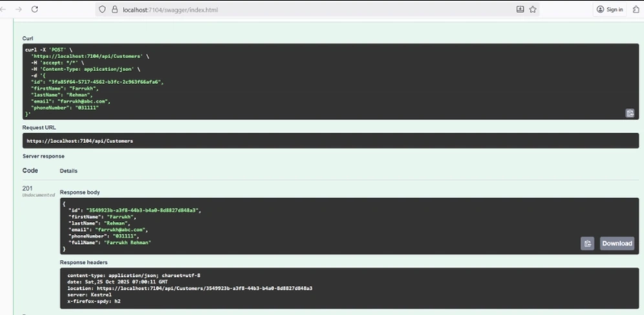Copy the curl command to clipboard
Image resolution: width=644 pixels, height=315 pixels.
(x=630, y=113)
